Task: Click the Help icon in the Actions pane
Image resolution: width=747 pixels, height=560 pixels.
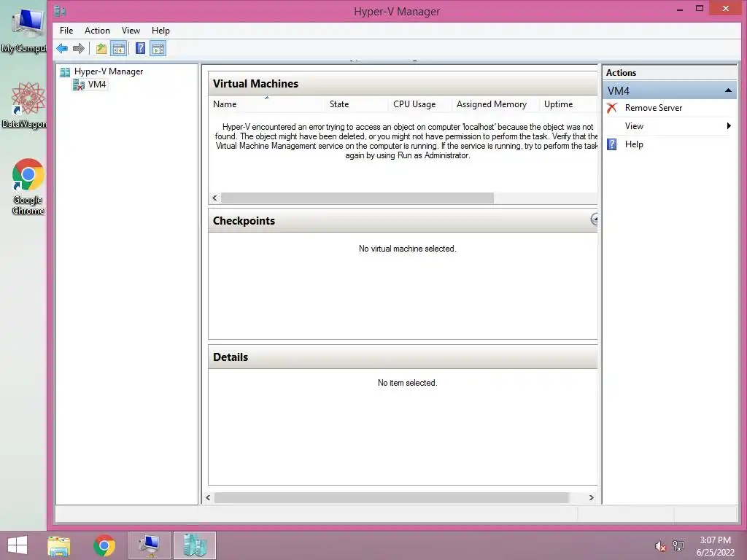Action: tap(612, 144)
